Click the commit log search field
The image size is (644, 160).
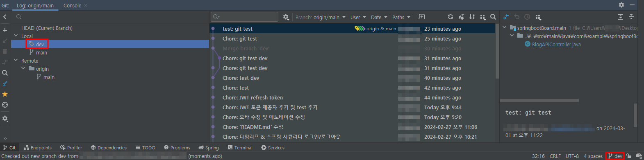click(x=244, y=17)
